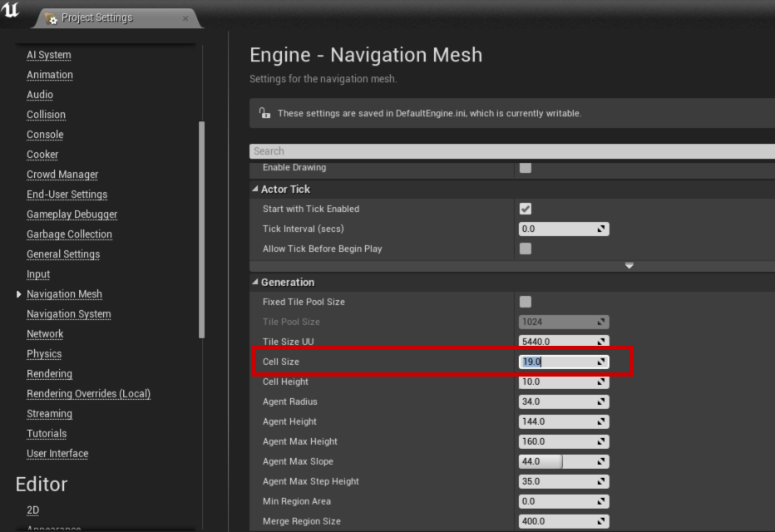Click spin arrow icon on Tick Interval field
This screenshot has width=775, height=532.
tap(601, 229)
